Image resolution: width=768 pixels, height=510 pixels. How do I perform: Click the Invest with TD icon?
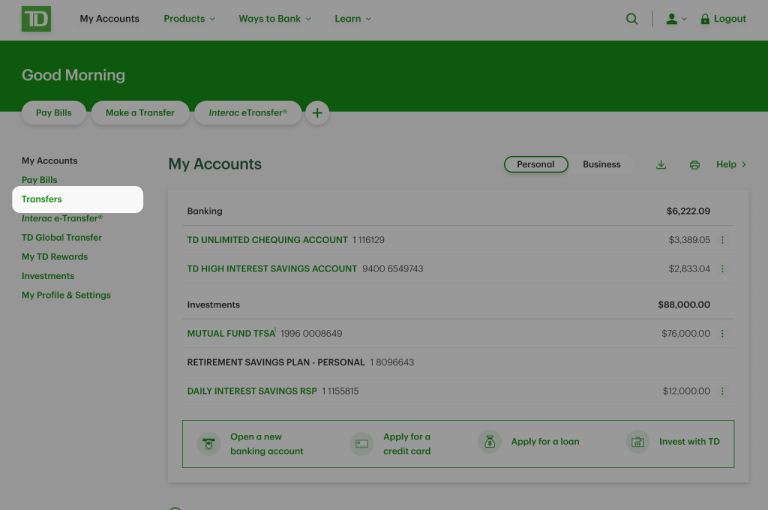637,442
